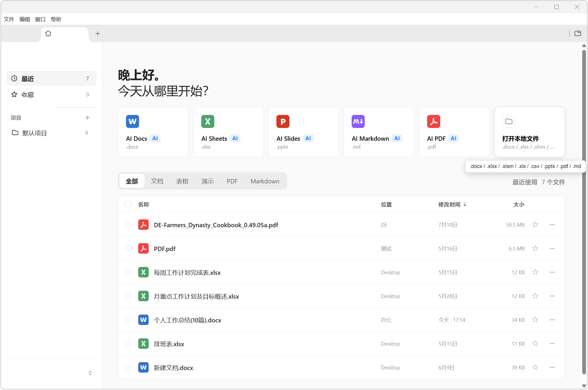
Task: Open file 个人工作总结(10篇).docx
Action: [187, 320]
